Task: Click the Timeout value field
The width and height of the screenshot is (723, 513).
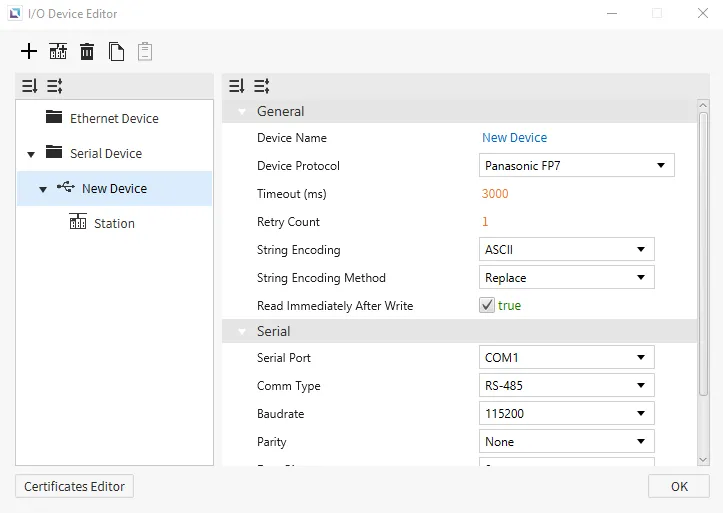Action: pyautogui.click(x=495, y=193)
